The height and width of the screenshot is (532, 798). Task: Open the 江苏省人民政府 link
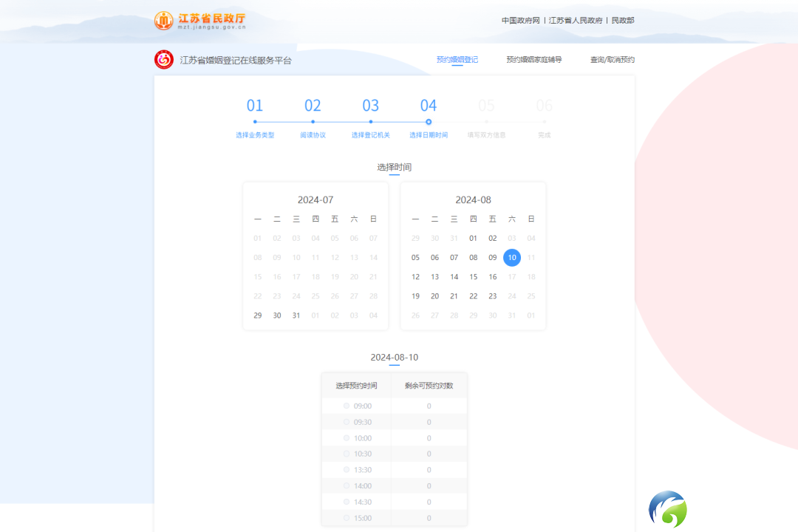pos(576,21)
